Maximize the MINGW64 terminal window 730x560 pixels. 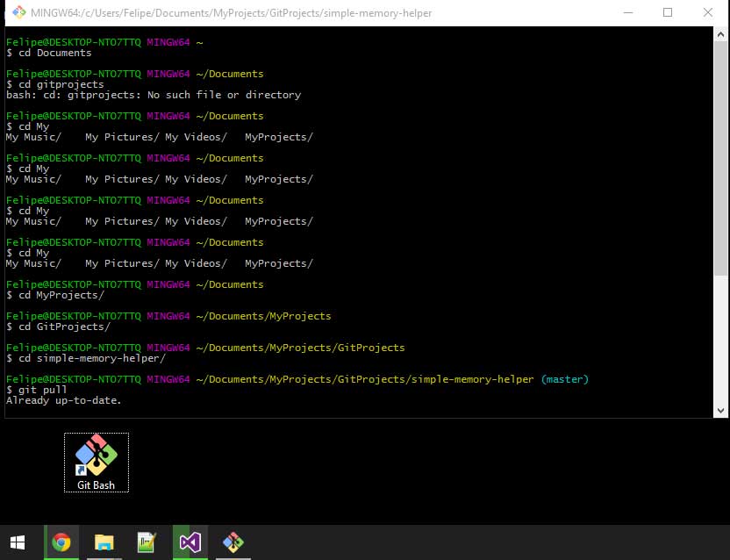tap(669, 12)
